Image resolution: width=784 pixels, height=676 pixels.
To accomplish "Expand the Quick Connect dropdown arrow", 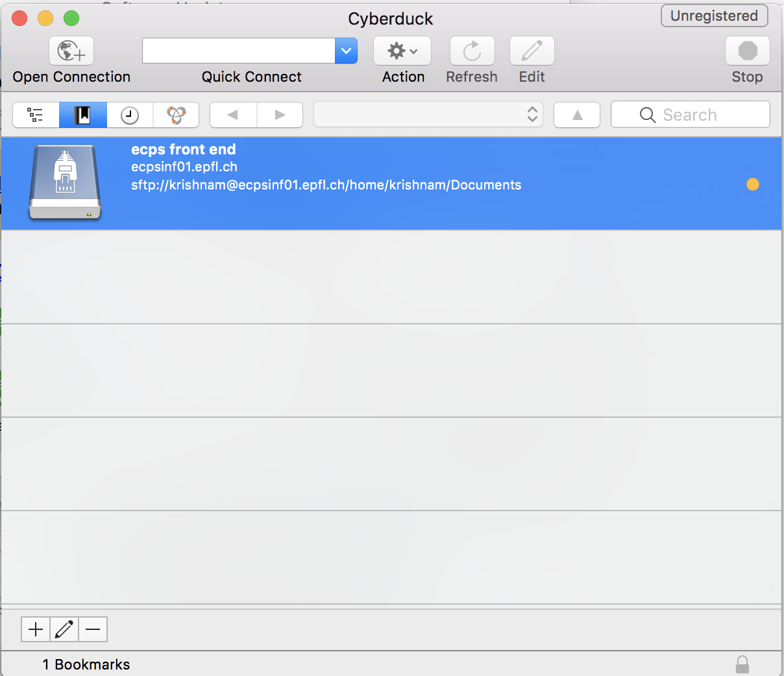I will pyautogui.click(x=347, y=51).
